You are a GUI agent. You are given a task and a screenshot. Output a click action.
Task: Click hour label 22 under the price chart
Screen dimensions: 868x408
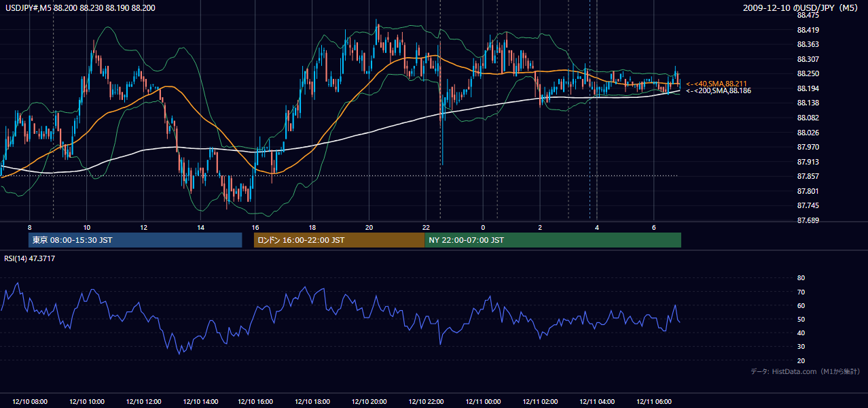click(x=426, y=227)
